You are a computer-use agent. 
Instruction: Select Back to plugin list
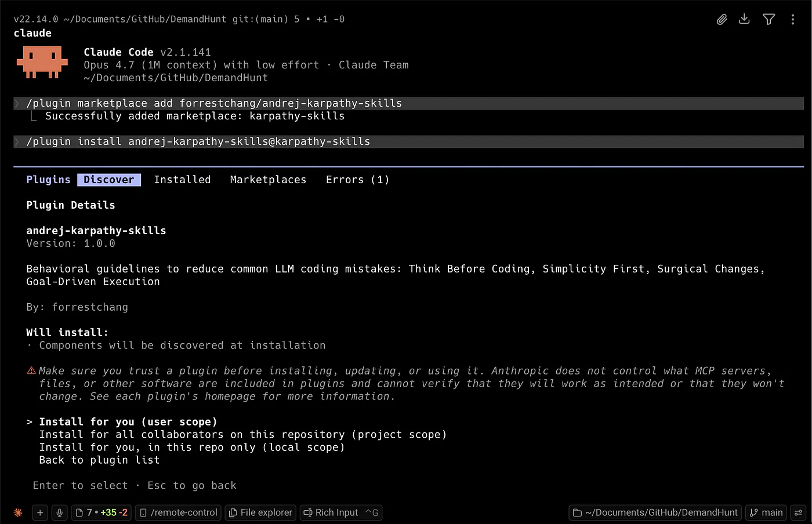(99, 460)
